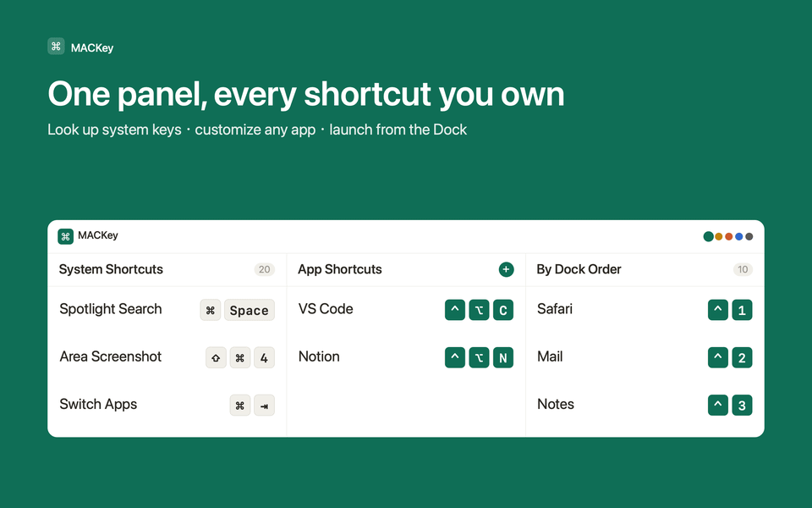Click the MACKey logo icon in the header

[x=56, y=46]
